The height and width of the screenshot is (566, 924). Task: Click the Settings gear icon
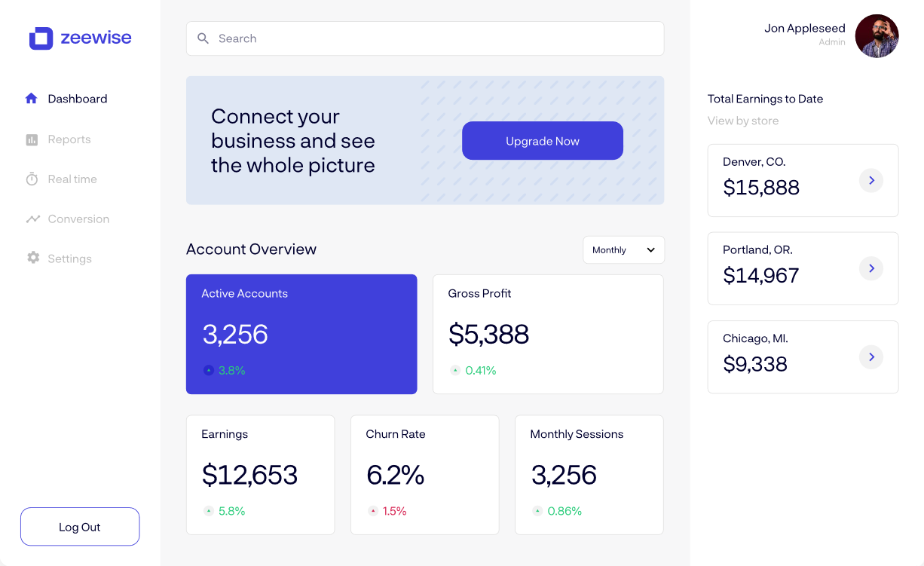pos(32,259)
